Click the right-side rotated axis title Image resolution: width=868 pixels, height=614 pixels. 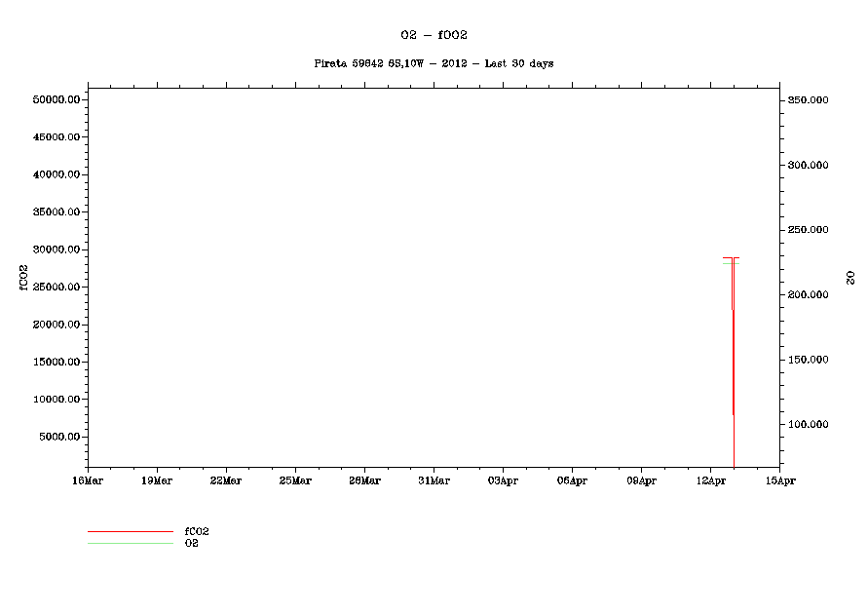pyautogui.click(x=849, y=278)
